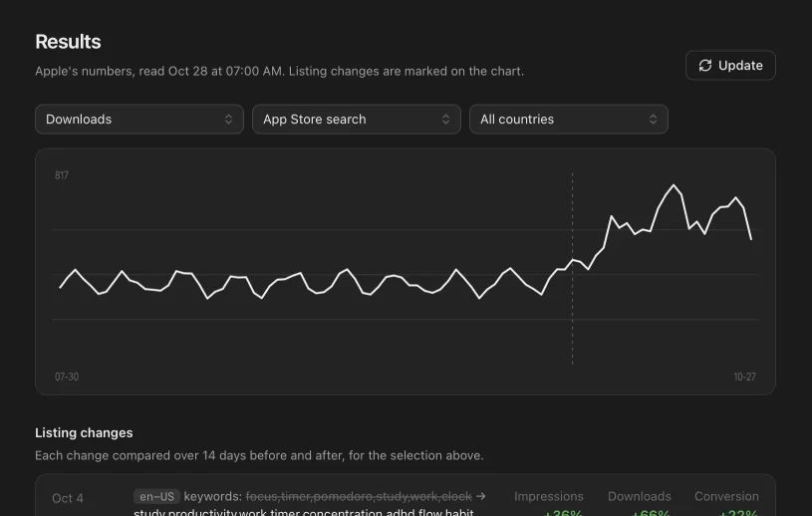Click the up-down chevron of All countries selector

pyautogui.click(x=653, y=120)
